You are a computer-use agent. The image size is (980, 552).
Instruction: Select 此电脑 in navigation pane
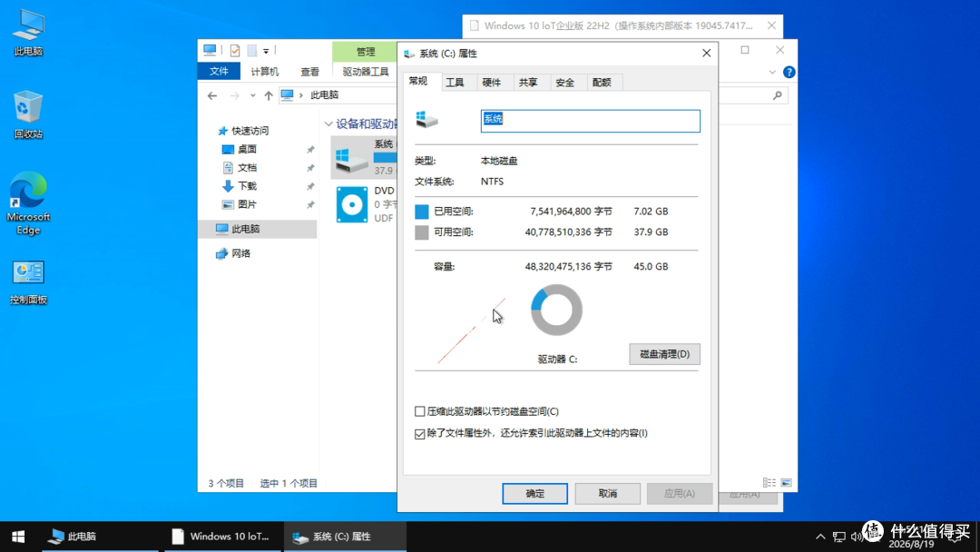coord(258,229)
